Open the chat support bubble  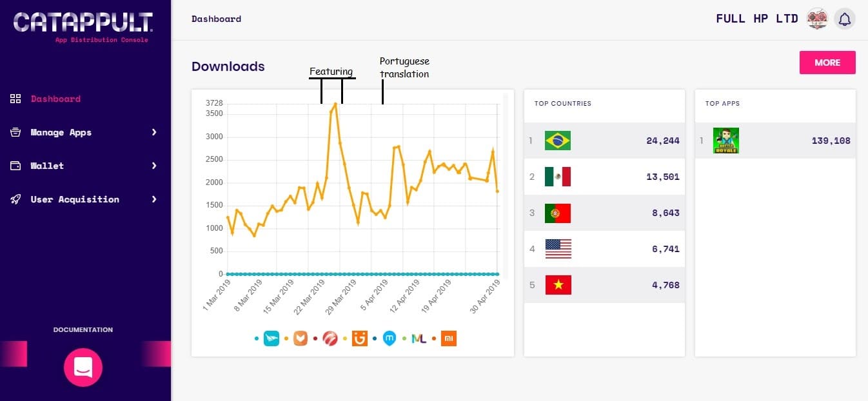click(83, 367)
